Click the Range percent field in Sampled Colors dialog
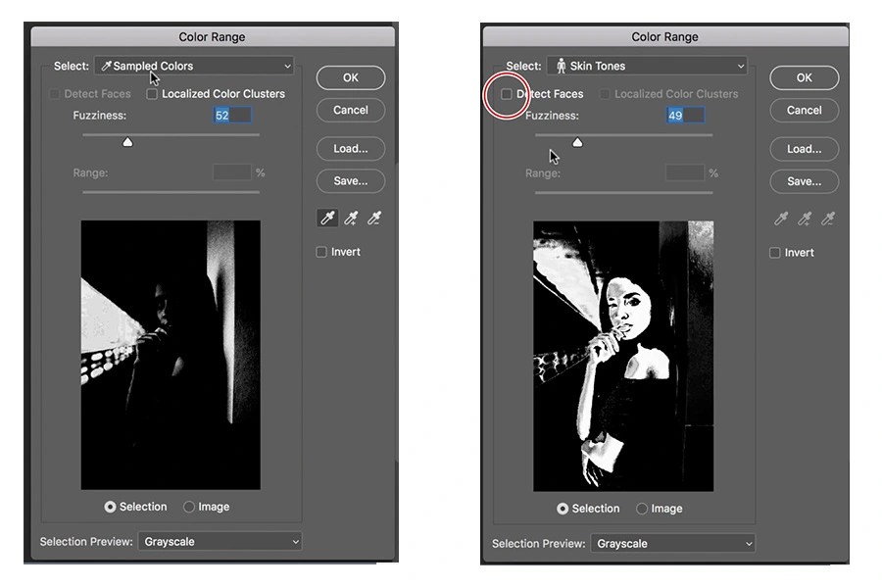Viewport: 882px width, 588px height. (x=232, y=172)
